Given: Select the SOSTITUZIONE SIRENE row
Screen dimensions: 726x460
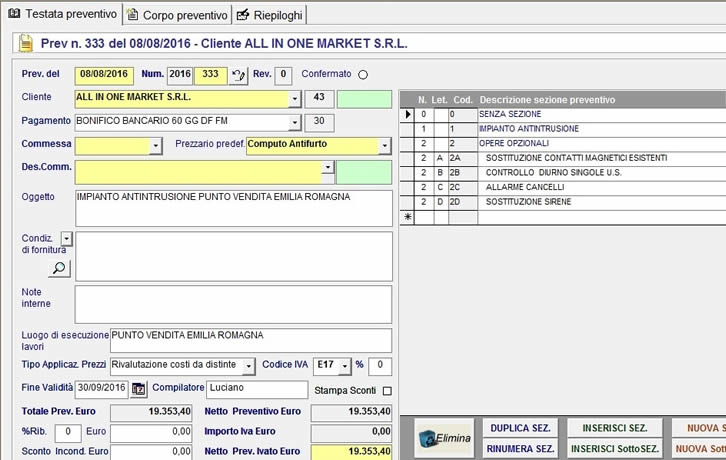Looking at the screenshot, I should point(563,202).
